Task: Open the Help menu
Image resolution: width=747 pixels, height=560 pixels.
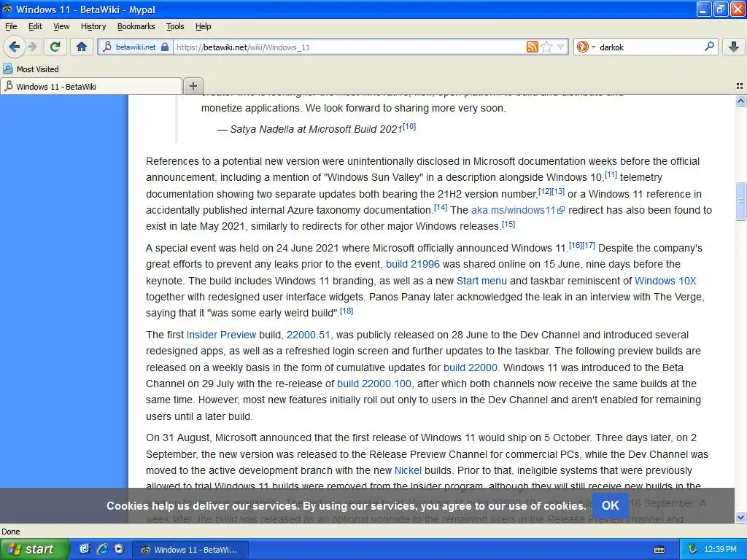Action: point(203,26)
